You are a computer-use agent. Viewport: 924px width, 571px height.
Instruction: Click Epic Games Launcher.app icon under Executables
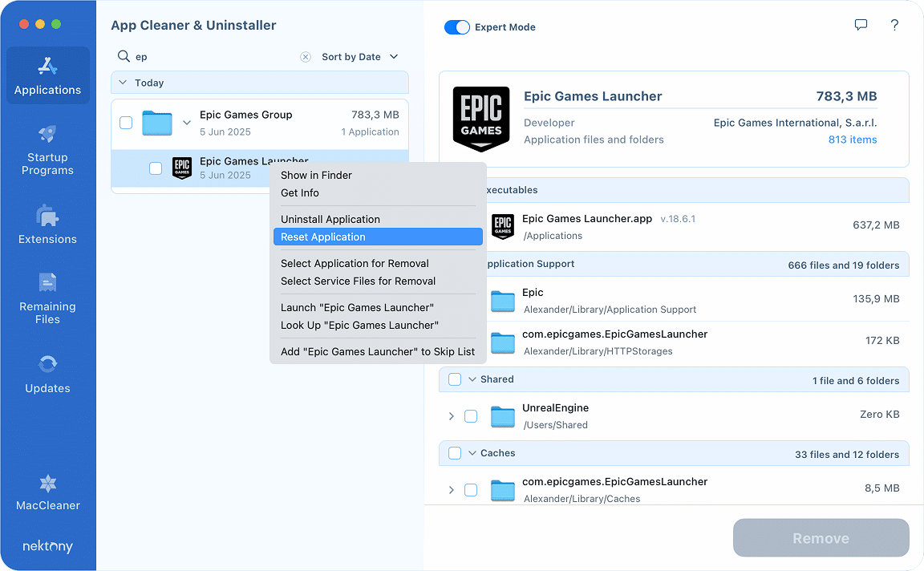coord(503,226)
